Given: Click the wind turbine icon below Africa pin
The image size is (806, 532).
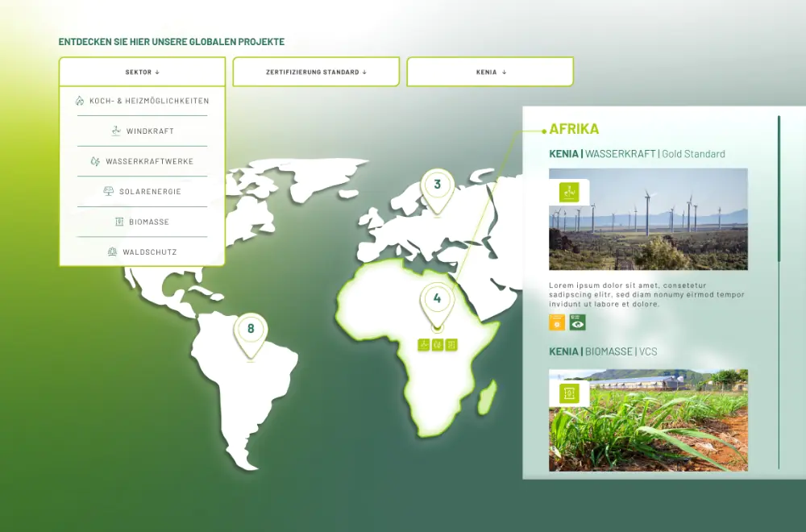Looking at the screenshot, I should (x=423, y=345).
